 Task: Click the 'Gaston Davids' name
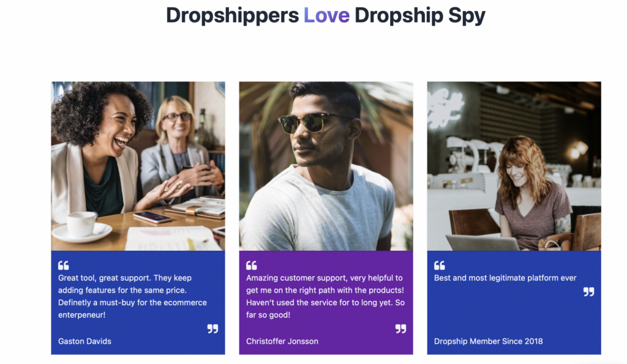tap(84, 341)
